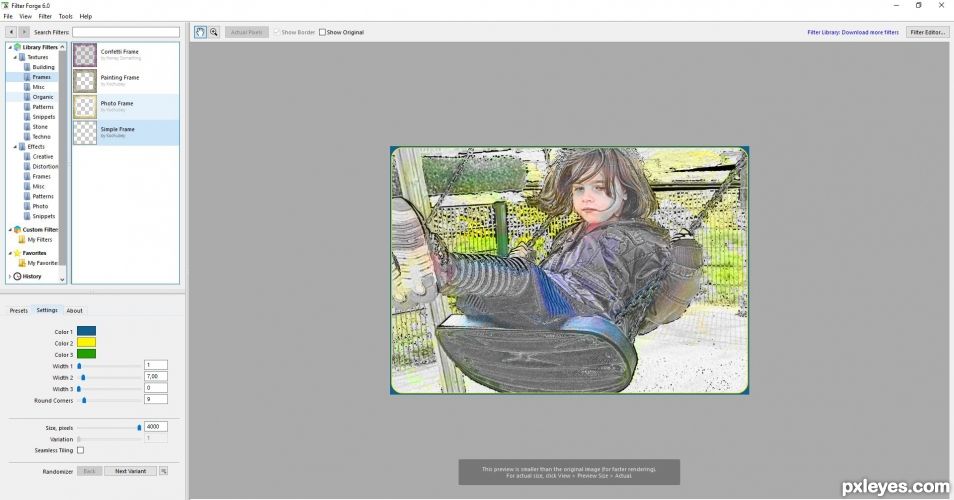Switch to the Presets tab
The height and width of the screenshot is (500, 954).
19,310
